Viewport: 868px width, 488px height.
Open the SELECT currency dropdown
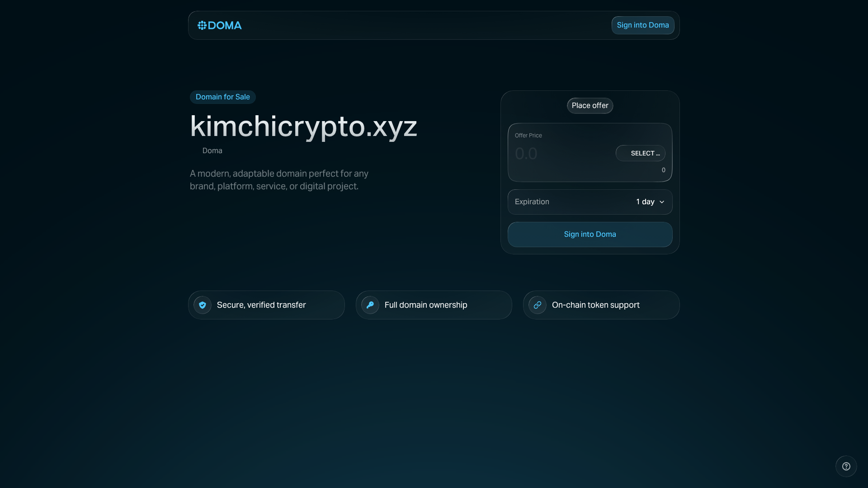pos(641,153)
